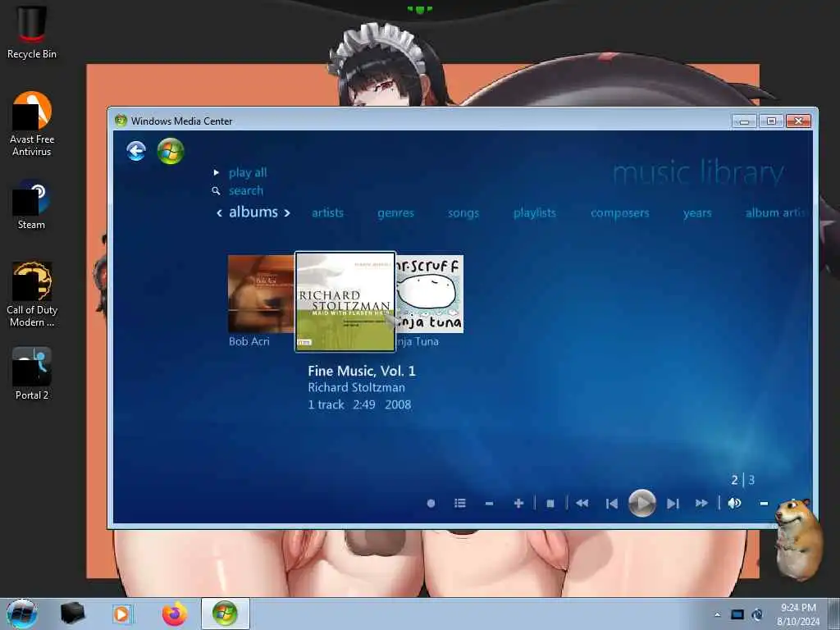Click the search magnifier icon

point(216,190)
